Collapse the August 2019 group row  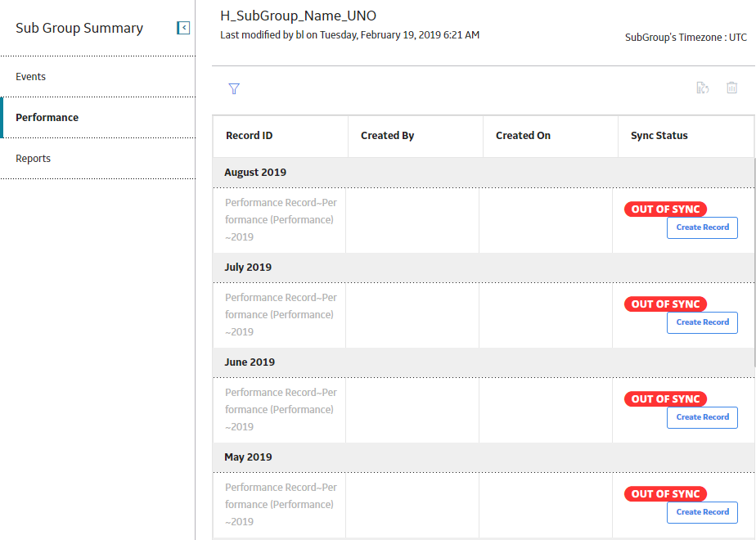[484, 173]
